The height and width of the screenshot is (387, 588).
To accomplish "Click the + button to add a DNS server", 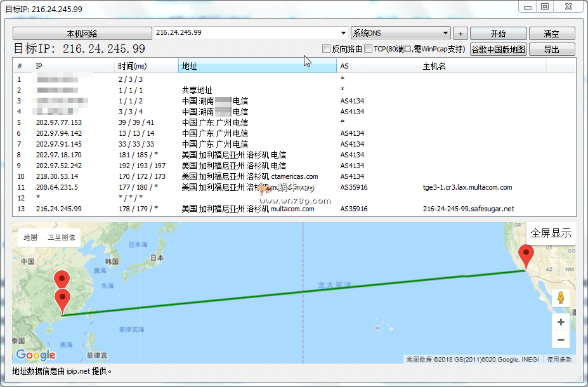I will tap(460, 33).
